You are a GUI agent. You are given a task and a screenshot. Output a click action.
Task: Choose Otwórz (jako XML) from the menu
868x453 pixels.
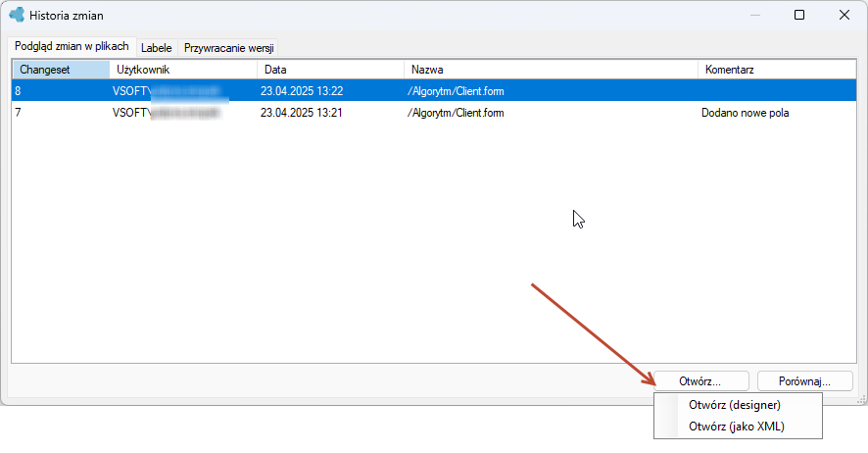click(x=737, y=427)
